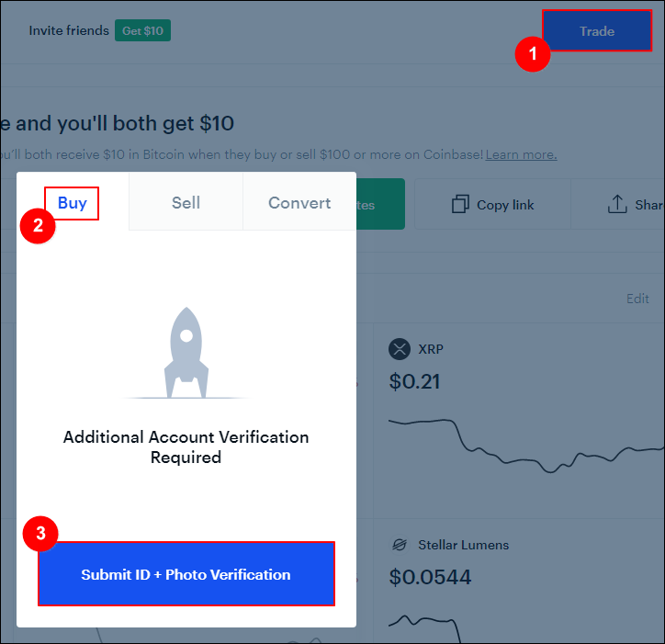Click the Share upload icon
665x644 pixels.
click(x=617, y=204)
